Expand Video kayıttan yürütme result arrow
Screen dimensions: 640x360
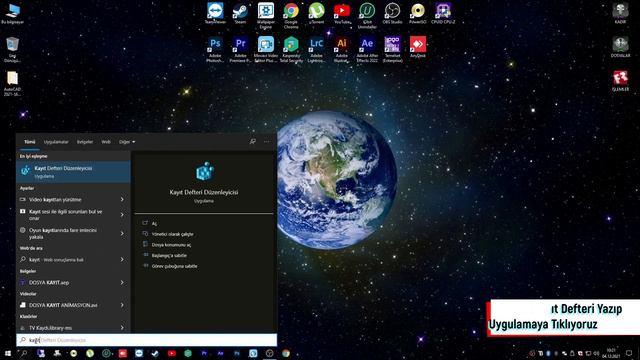coord(122,199)
